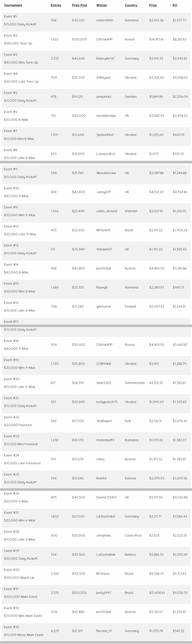Select winner Kaloryfer147 in Event #3
The width and height of the screenshot is (192, 644).
tap(105, 59)
